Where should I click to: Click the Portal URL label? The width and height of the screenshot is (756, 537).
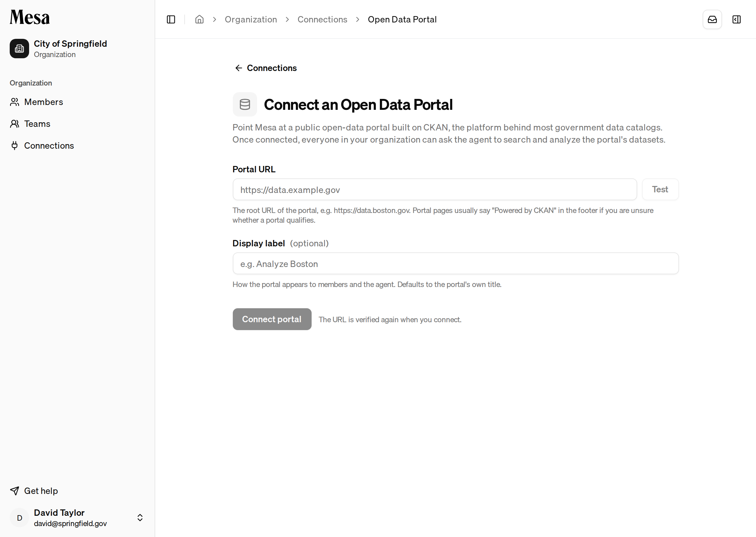254,169
